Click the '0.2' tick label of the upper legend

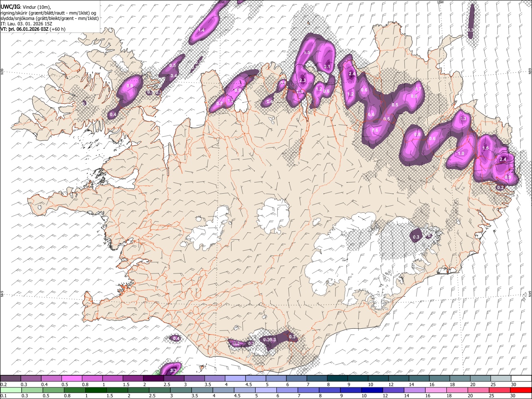(3, 384)
